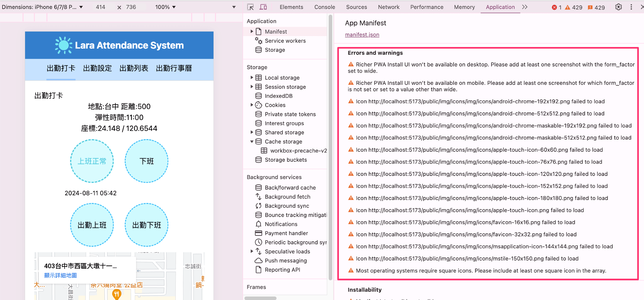Open the manifest.json link
644x300 pixels.
click(x=362, y=35)
